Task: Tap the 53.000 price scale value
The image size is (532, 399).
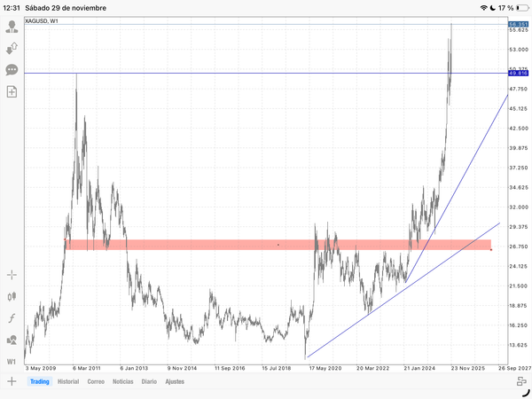Action: (x=519, y=50)
